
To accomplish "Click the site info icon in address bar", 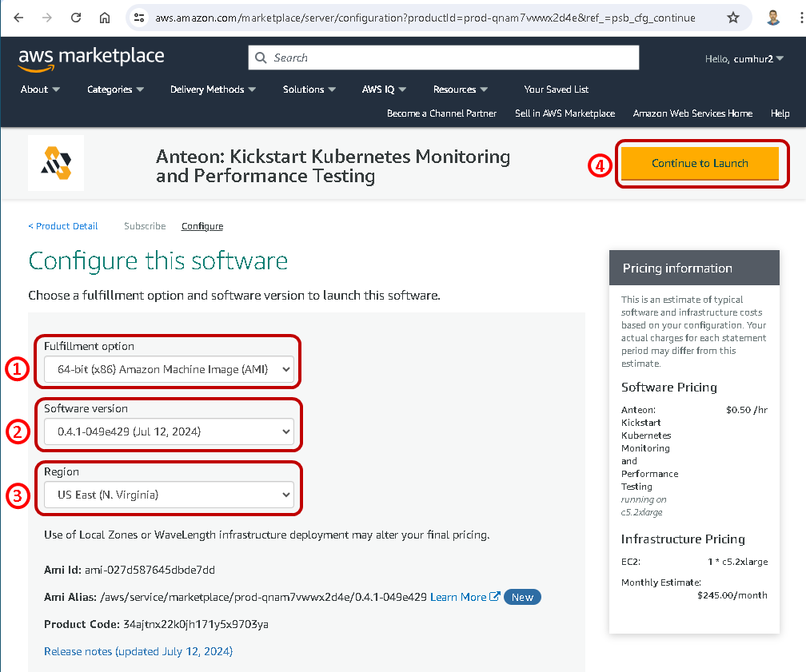I will click(139, 18).
